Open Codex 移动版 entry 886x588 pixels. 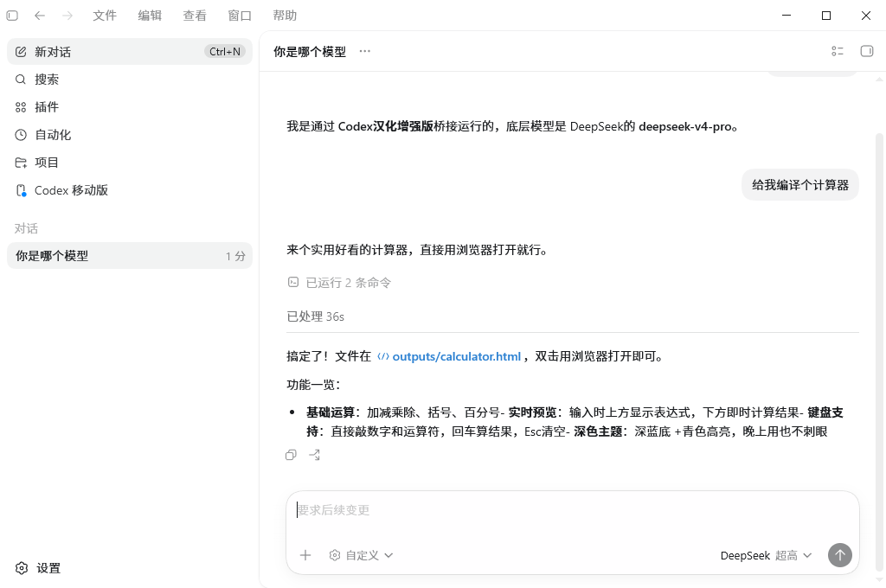[x=130, y=189]
